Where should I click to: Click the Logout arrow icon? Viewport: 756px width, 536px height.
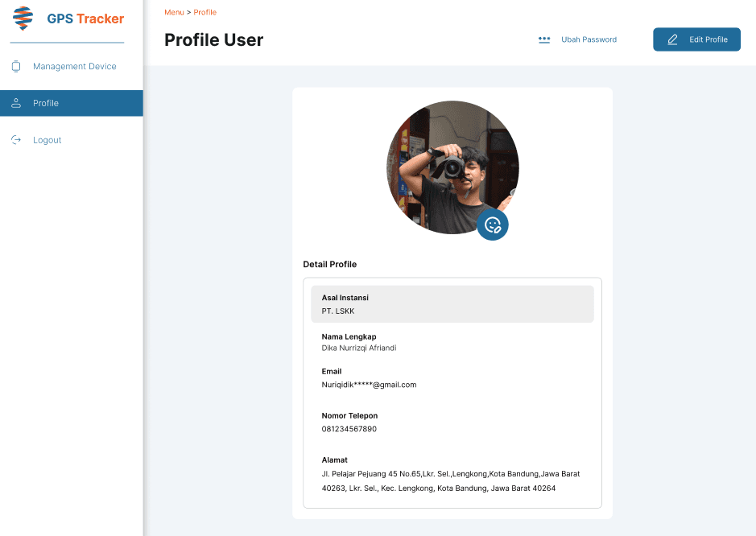click(16, 140)
